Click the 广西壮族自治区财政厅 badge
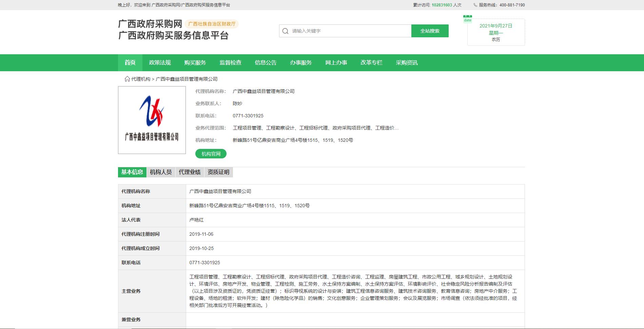This screenshot has height=329, width=644. (x=212, y=24)
